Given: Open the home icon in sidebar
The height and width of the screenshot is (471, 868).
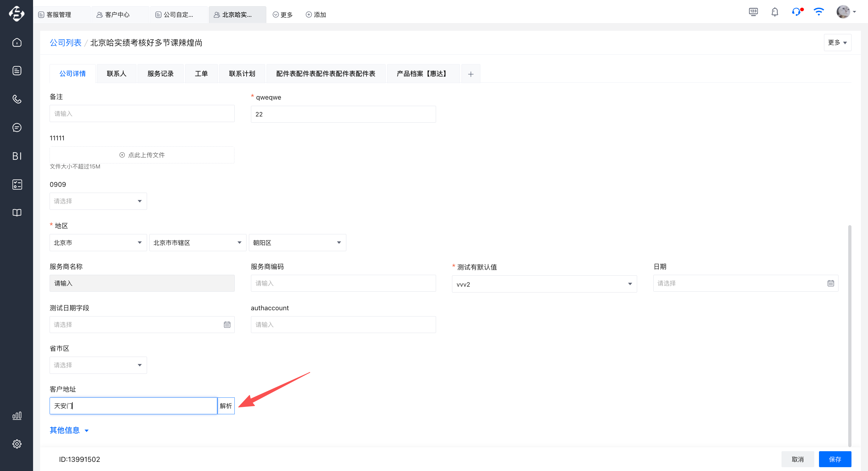Looking at the screenshot, I should [x=17, y=43].
